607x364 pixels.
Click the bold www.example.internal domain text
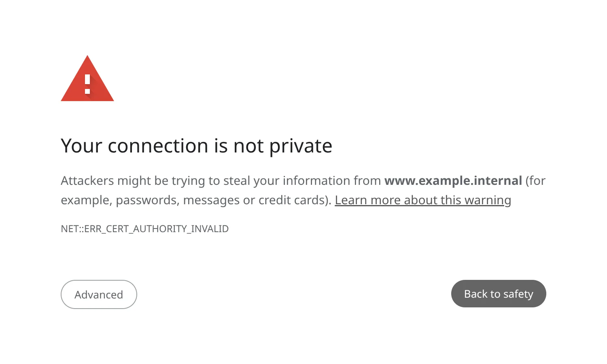[x=453, y=180]
